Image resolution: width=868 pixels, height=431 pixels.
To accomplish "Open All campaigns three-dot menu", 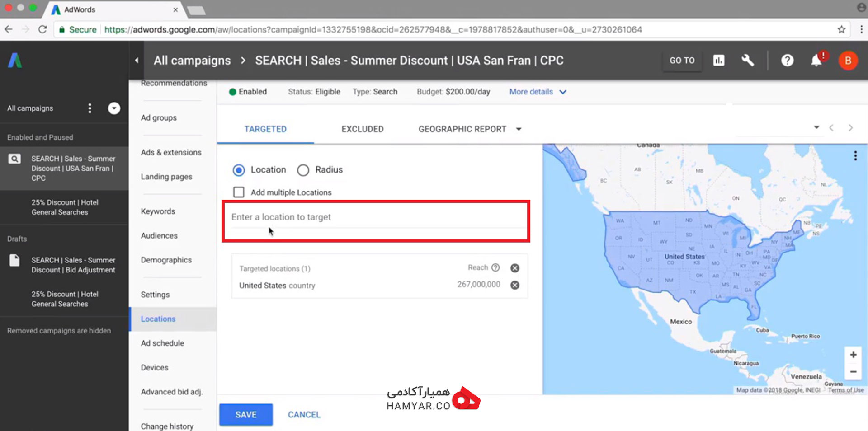I will (x=90, y=108).
